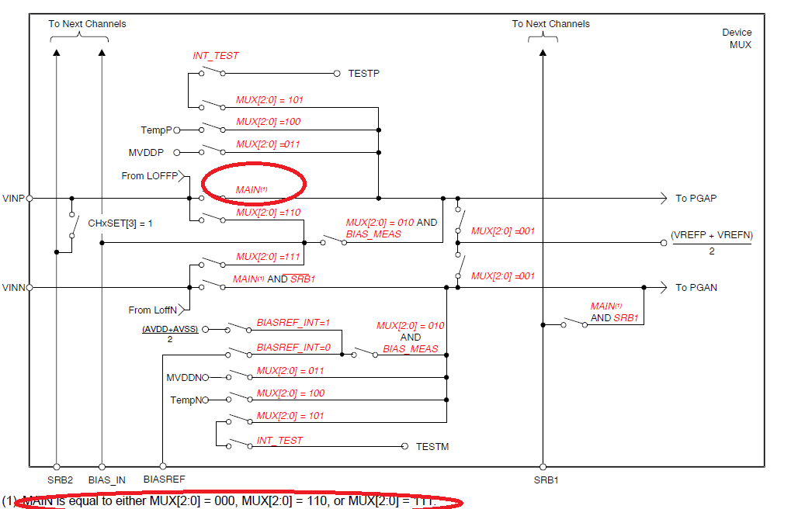Click To Next Channels label above SRB2 arrows
812x509 pixels.
tap(87, 24)
